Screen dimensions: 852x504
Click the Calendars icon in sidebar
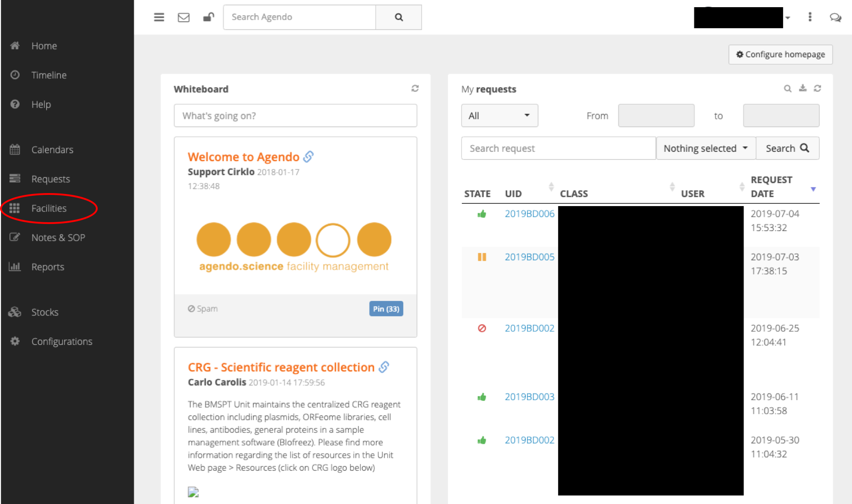(15, 149)
